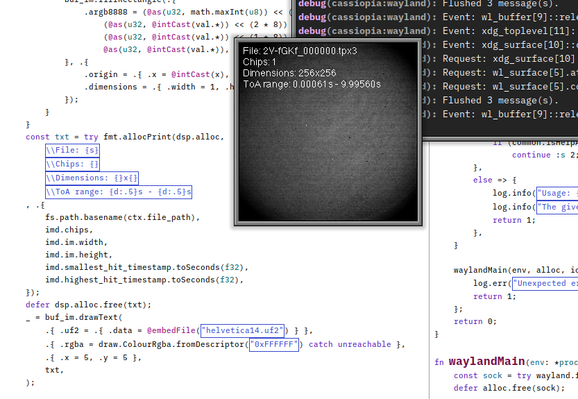This screenshot has width=578, height=399.
Task: Click the "\\ToA range" format string in code
Action: [119, 192]
